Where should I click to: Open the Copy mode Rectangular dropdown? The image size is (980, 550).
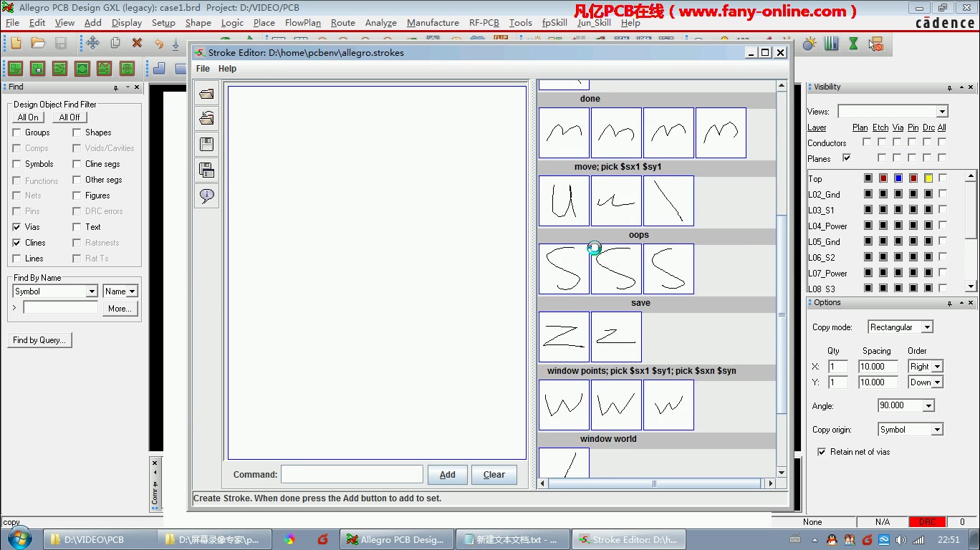(x=927, y=327)
